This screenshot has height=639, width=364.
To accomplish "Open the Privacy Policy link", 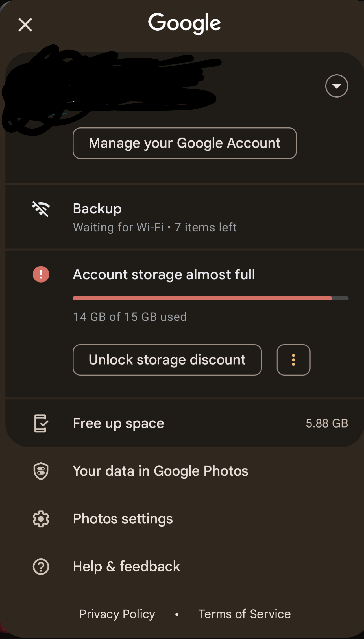I will click(x=117, y=614).
